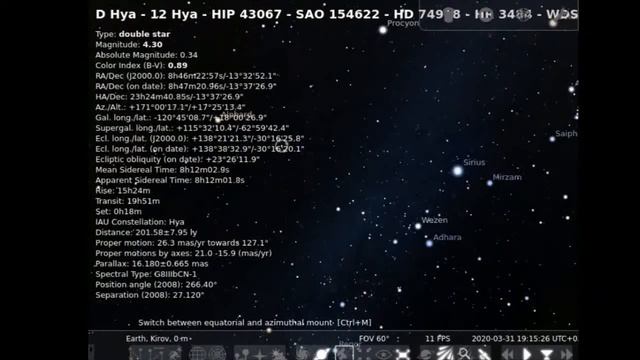Center view on selected object
The width and height of the screenshot is (640, 360).
(x=364, y=353)
